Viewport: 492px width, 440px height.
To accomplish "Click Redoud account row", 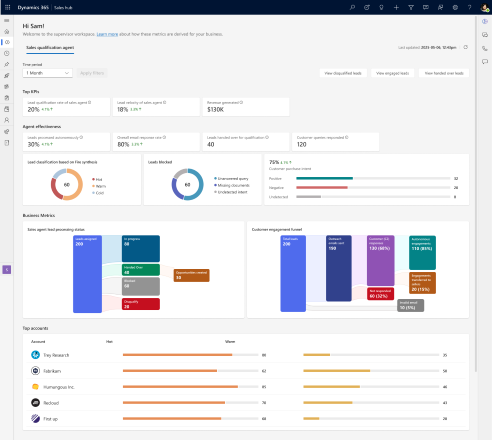I will click(x=246, y=403).
